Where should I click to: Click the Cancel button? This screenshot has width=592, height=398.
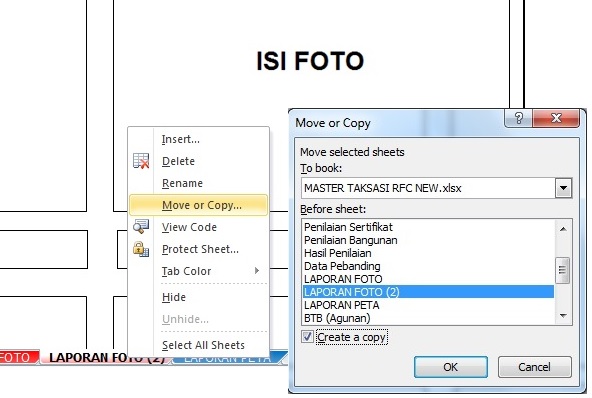[x=534, y=367]
